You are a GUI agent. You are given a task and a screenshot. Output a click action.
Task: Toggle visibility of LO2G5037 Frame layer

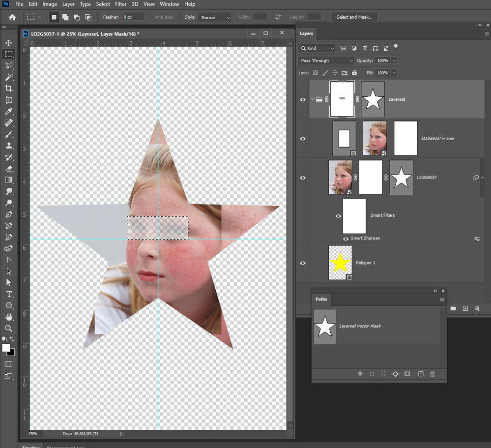[x=302, y=139]
